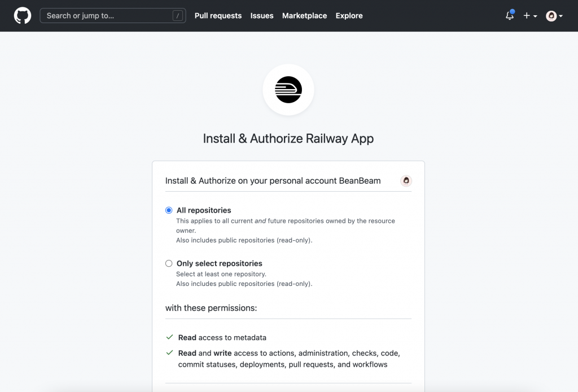Viewport: 578px width, 392px height.
Task: Open the GitHub home logo
Action: [23, 16]
